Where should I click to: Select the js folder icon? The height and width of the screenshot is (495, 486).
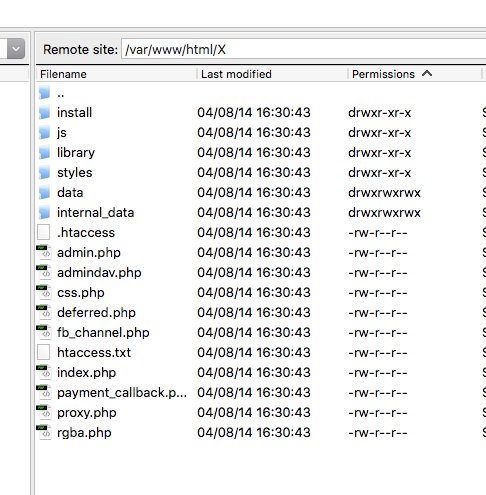coord(44,132)
